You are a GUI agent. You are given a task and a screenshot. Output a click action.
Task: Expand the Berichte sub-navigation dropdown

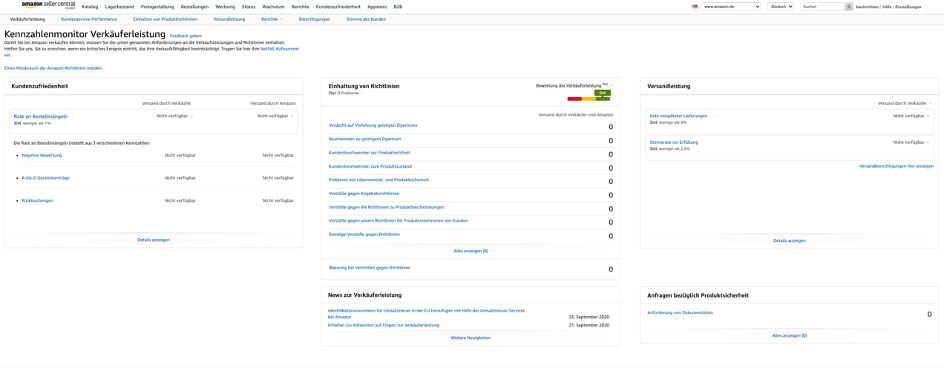tap(272, 19)
